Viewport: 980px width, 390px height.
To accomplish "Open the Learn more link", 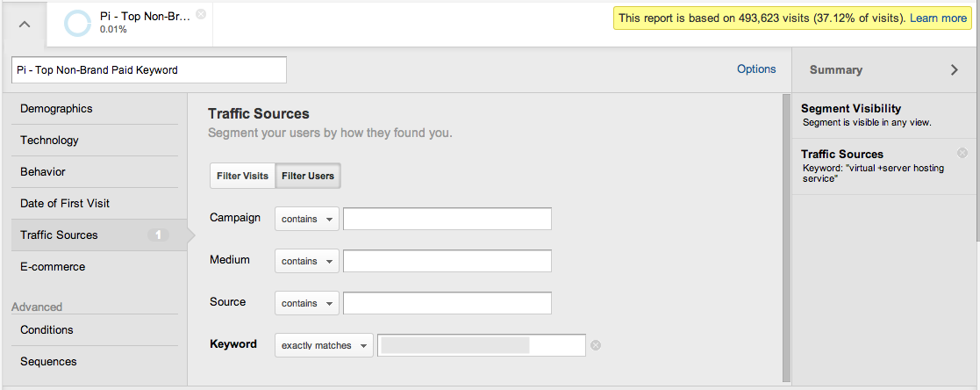I will (938, 18).
